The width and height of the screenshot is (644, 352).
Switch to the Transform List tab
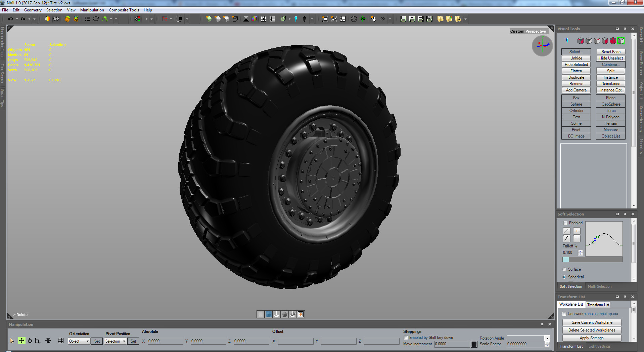[x=598, y=305]
